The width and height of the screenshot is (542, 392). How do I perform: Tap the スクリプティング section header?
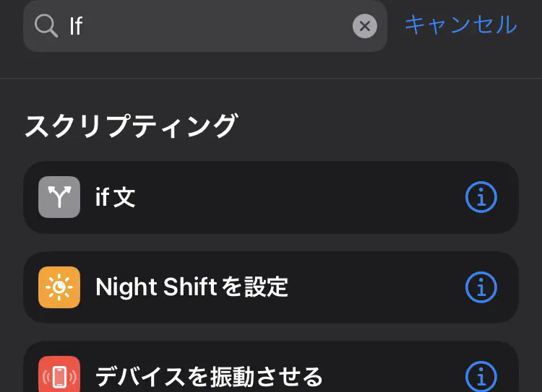[131, 126]
